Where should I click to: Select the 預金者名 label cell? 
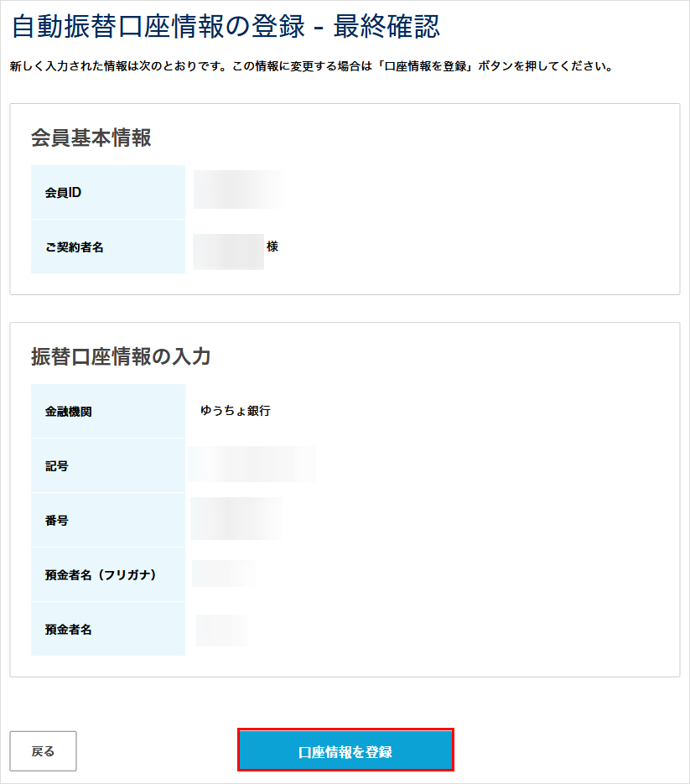pyautogui.click(x=107, y=628)
